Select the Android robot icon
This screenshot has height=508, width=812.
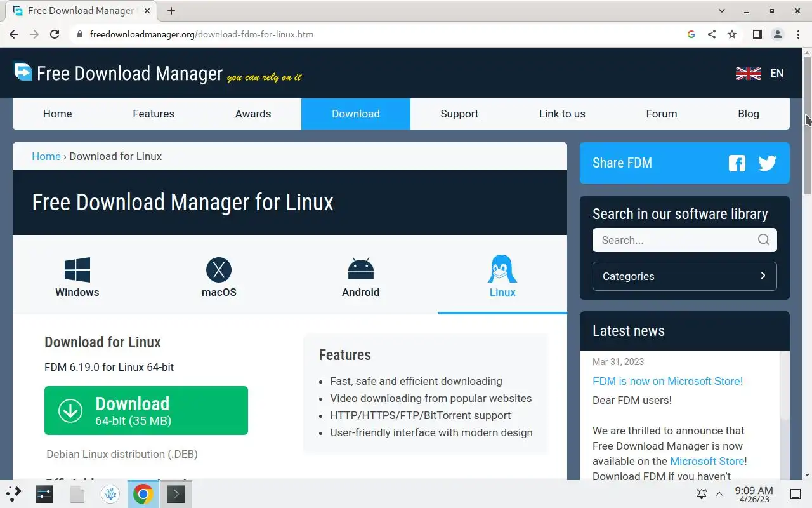[361, 269]
